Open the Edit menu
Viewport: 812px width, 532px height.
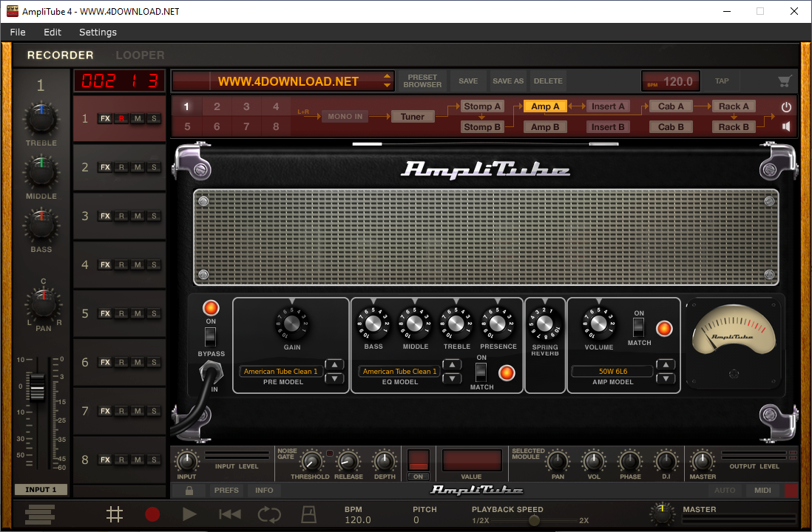coord(53,32)
